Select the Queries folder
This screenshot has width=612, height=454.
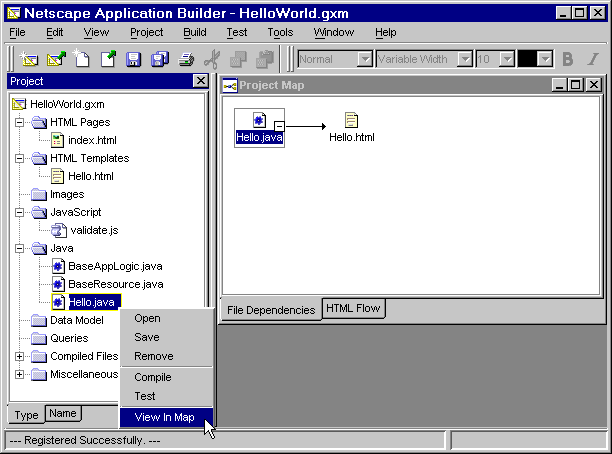(69, 338)
